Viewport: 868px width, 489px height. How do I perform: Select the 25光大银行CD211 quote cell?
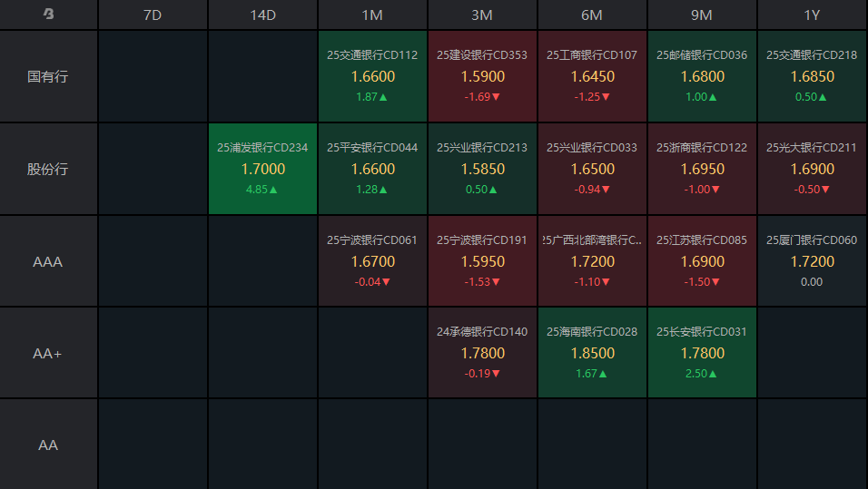coord(812,169)
